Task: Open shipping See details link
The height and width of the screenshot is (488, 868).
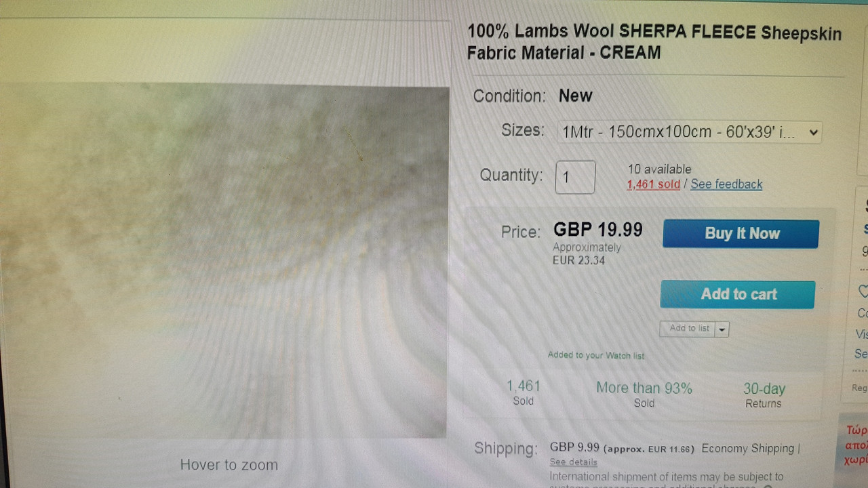Action: [x=573, y=462]
